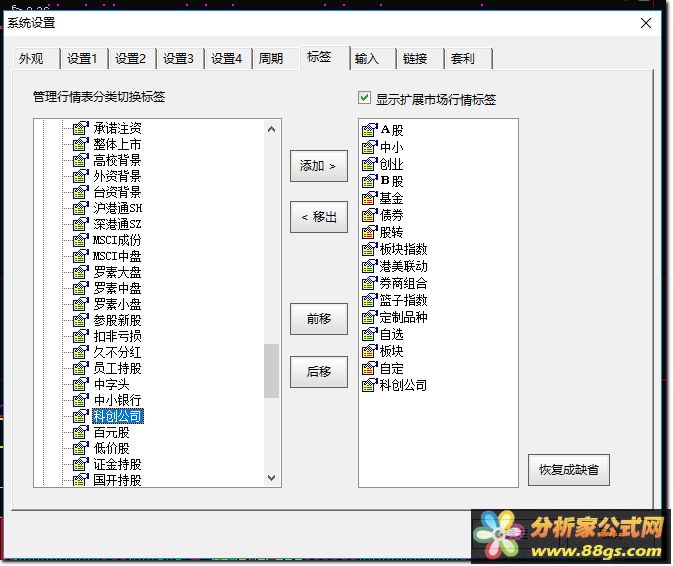Screen dimensions: 673x566
Task: Click the icon beside 罗素大盘
Action: click(x=81, y=272)
